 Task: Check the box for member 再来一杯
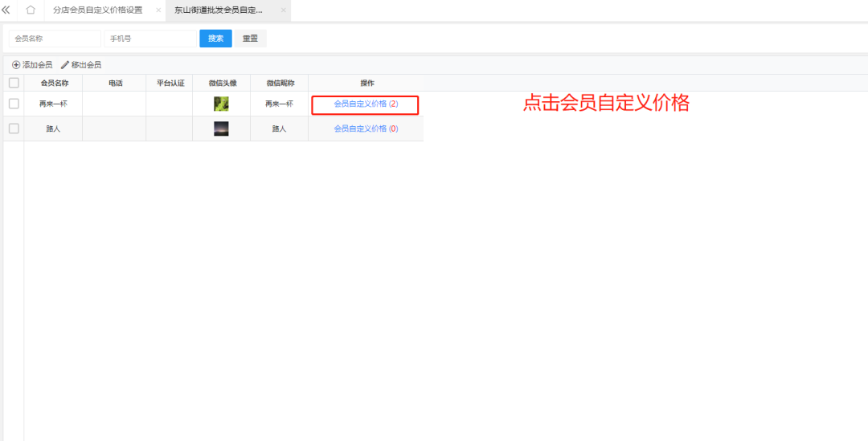tap(14, 104)
